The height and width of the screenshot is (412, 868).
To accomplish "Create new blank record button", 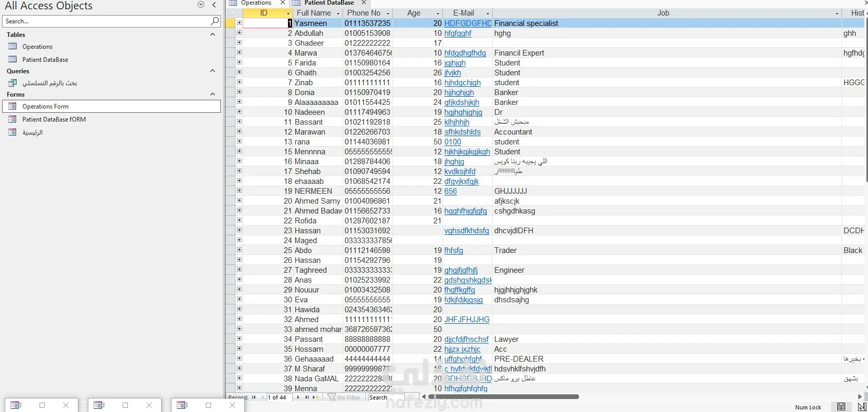I will [315, 397].
